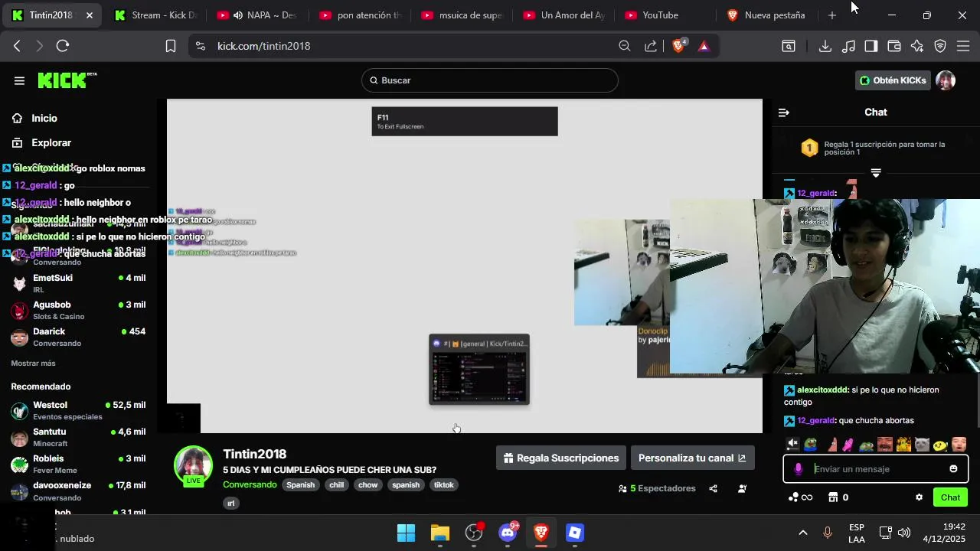This screenshot has width=980, height=551.
Task: Open Discord from the taskbar
Action: click(x=508, y=533)
